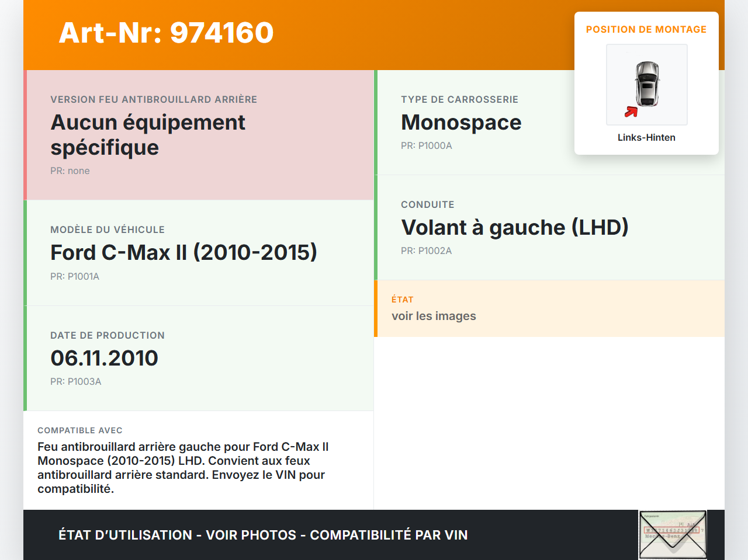Click the POSITION DE MONTAGE heading
Screen dimensions: 748x560
click(x=646, y=29)
